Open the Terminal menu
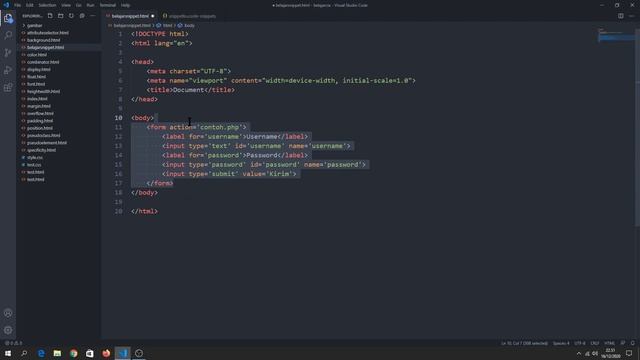 [108, 5]
